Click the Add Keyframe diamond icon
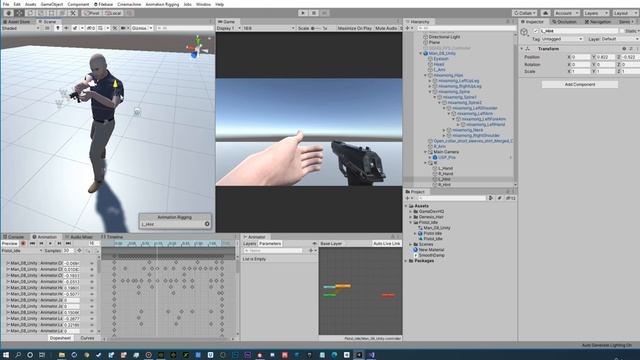640x360 pixels. click(79, 251)
